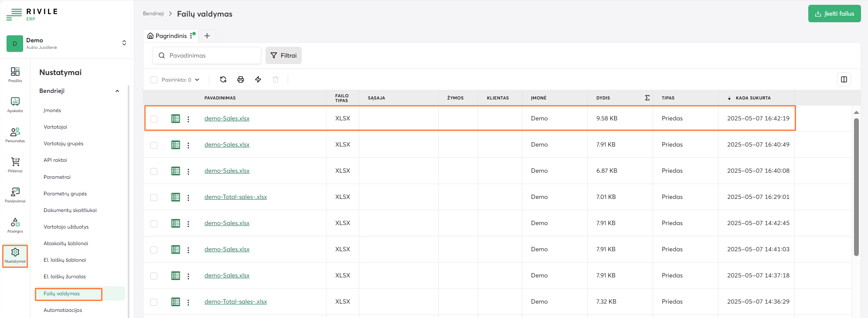Open Automatizacijos in the settings menu
The height and width of the screenshot is (318, 868).
coord(63,310)
